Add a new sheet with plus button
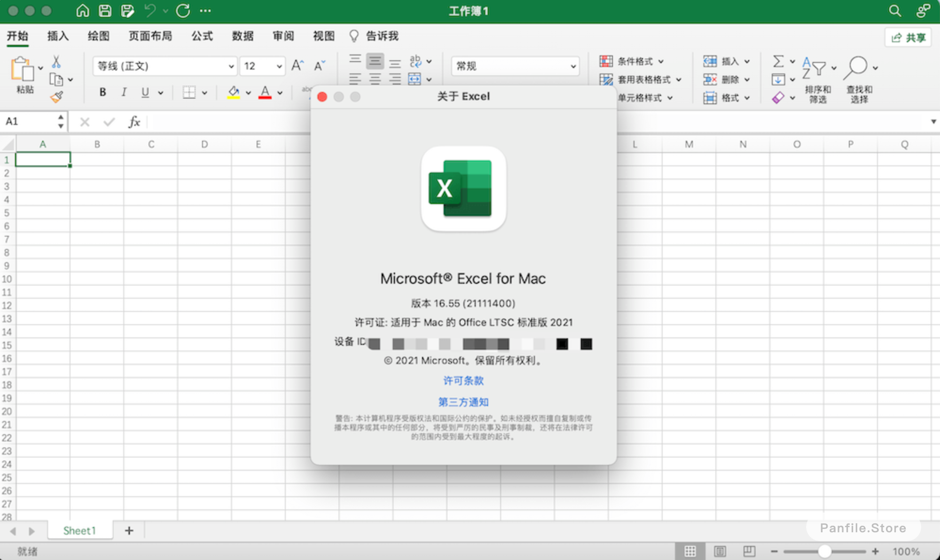Screen dimensions: 940x560 [129, 530]
